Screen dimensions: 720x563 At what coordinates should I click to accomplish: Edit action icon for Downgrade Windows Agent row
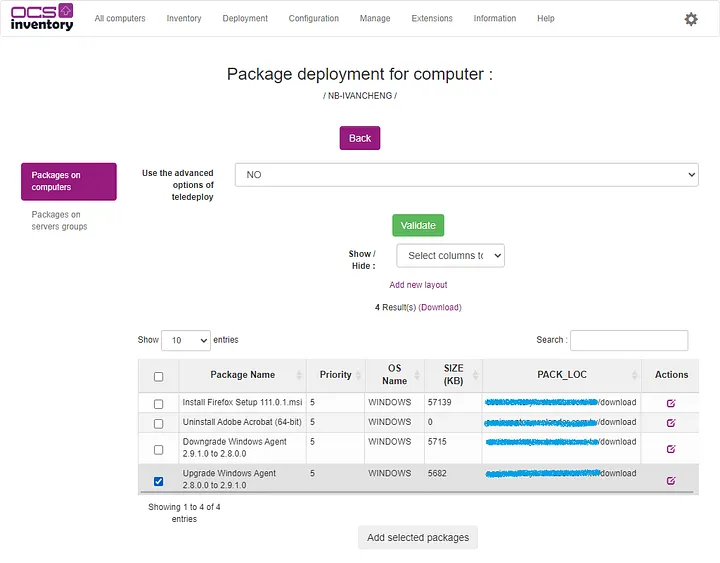point(670,449)
